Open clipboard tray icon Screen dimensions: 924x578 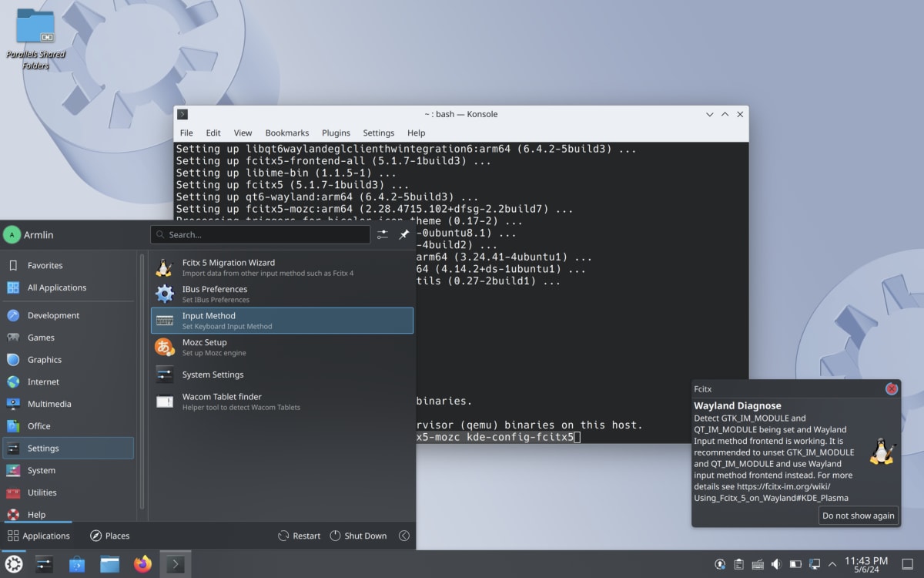coord(738,564)
